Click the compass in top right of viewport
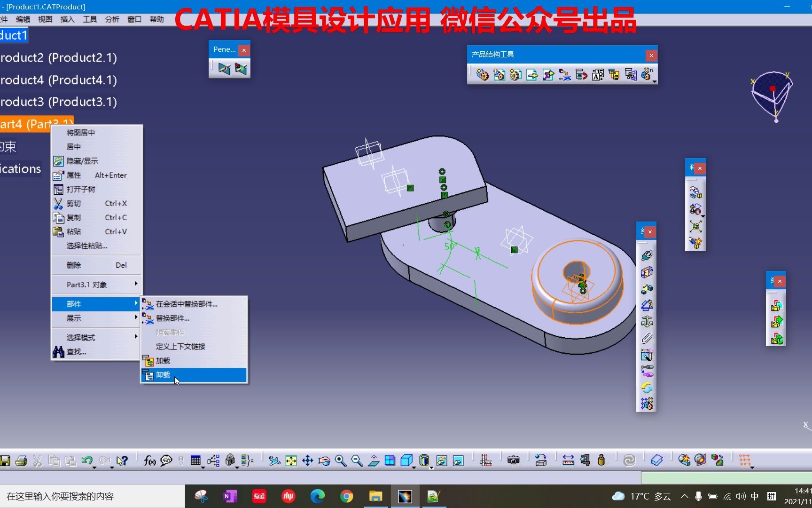 (x=773, y=95)
